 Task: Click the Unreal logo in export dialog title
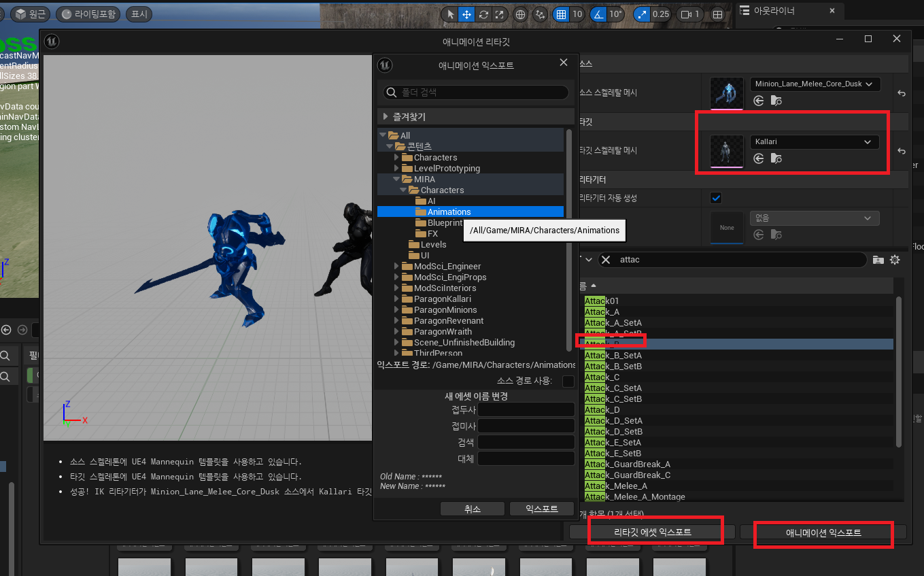386,65
